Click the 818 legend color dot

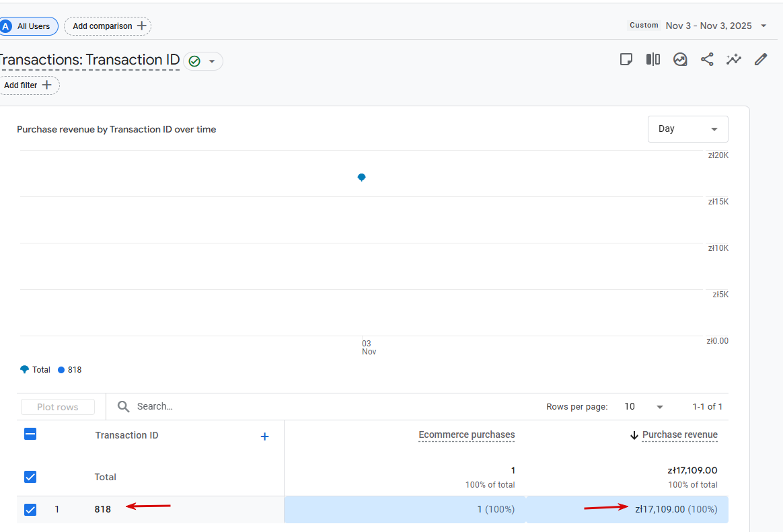click(x=61, y=370)
